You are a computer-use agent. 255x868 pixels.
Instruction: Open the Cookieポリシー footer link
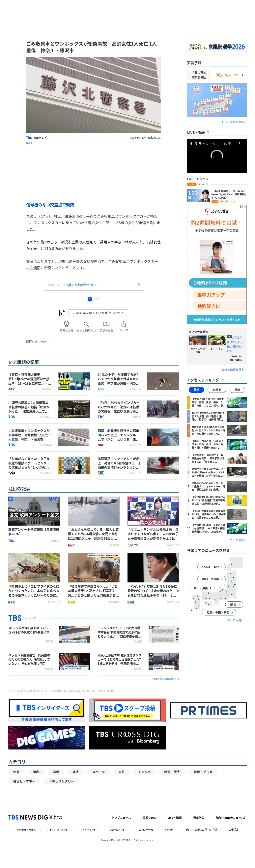119,830
